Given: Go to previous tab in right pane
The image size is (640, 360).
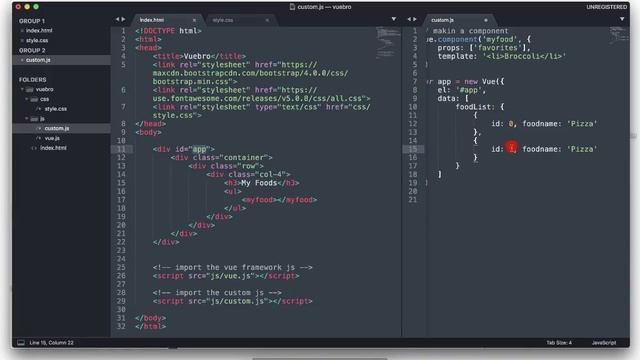Looking at the screenshot, I should point(409,19).
